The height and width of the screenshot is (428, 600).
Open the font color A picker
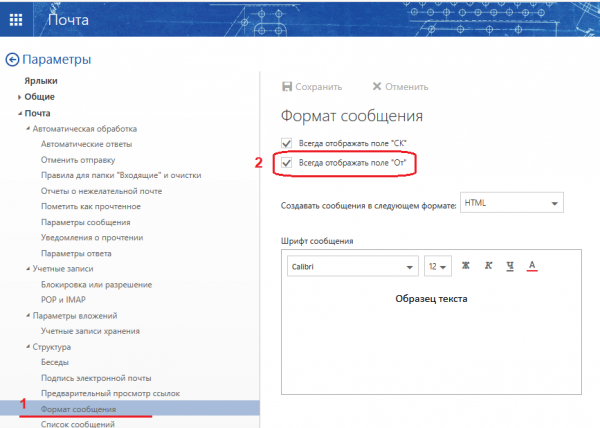point(532,265)
